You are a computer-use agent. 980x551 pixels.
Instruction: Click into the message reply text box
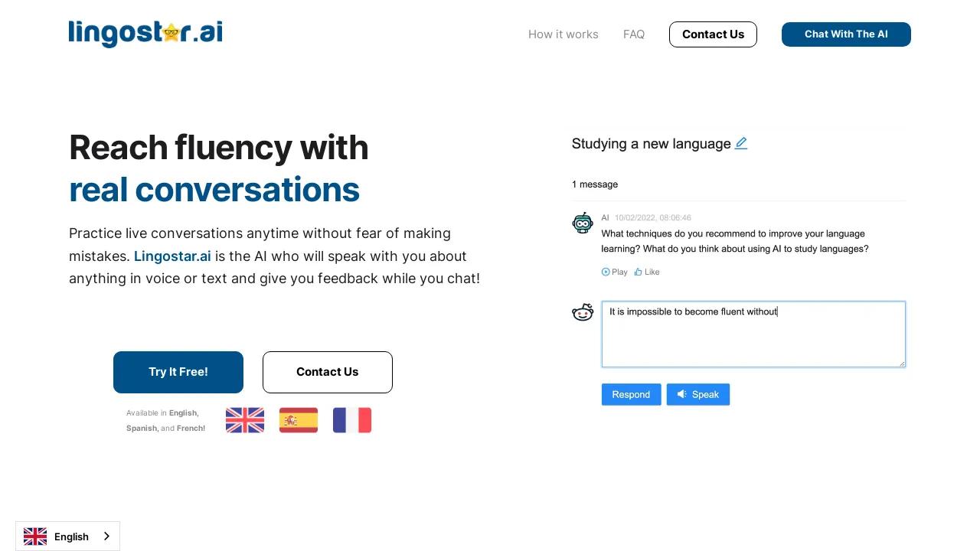click(753, 337)
